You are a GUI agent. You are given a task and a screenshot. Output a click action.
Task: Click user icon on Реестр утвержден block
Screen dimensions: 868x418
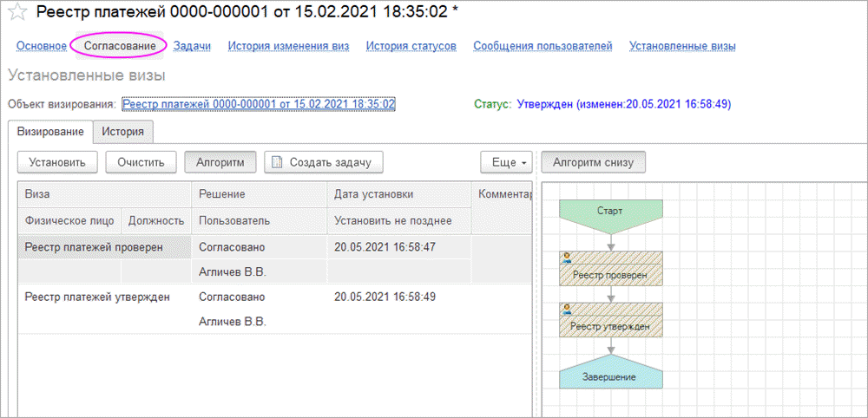(567, 309)
